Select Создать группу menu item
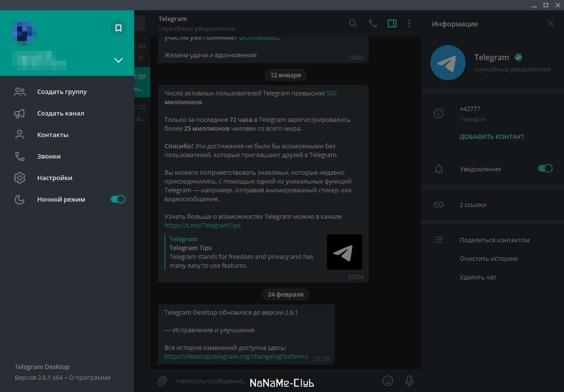 pos(67,92)
